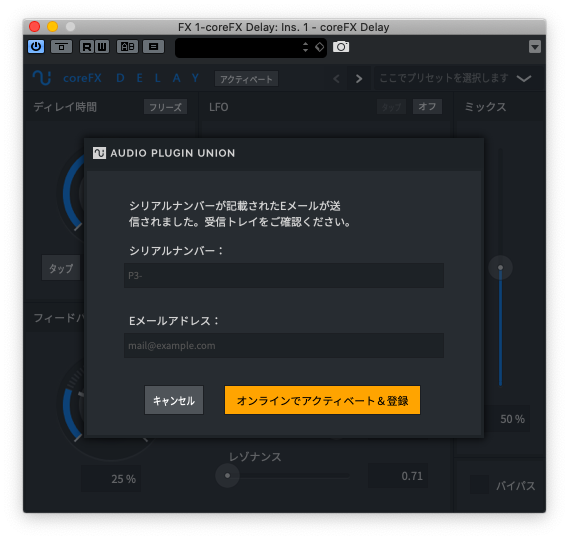Image resolution: width=569 pixels, height=540 pixels.
Task: Click the bypass-routing icon next to power
Action: click(x=61, y=46)
